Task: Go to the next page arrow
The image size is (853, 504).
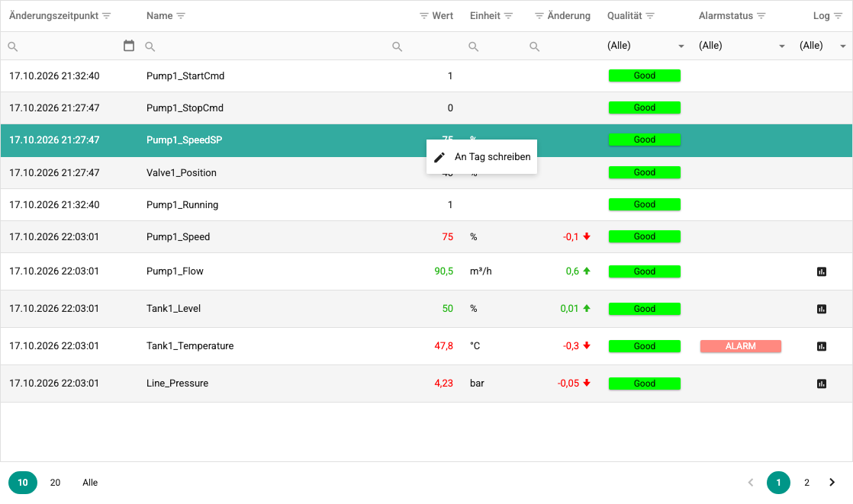Action: (832, 482)
